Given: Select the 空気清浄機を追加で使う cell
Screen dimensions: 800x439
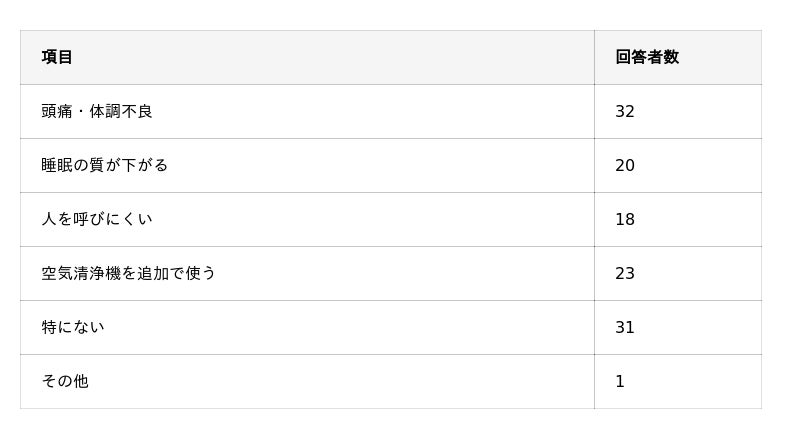Looking at the screenshot, I should click(129, 273).
